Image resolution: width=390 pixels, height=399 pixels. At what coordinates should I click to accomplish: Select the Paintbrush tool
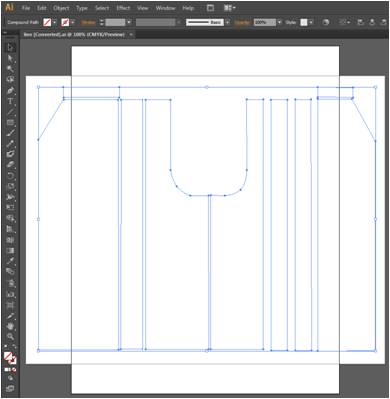[10, 133]
